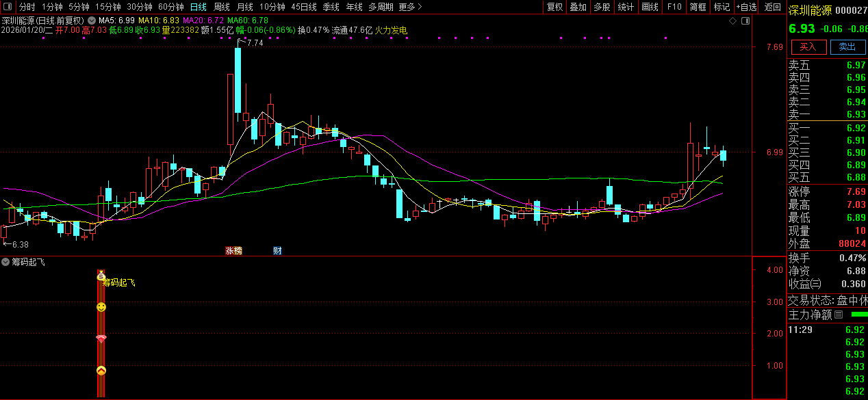The width and height of the screenshot is (868, 400).
Task: Click the yellow up-arrow signal icon
Action: point(101,371)
